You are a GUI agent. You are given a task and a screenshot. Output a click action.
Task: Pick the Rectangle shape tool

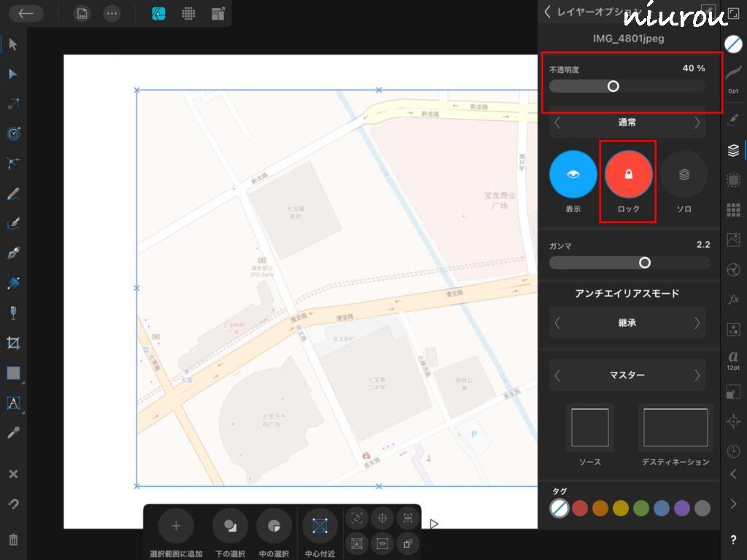click(13, 373)
